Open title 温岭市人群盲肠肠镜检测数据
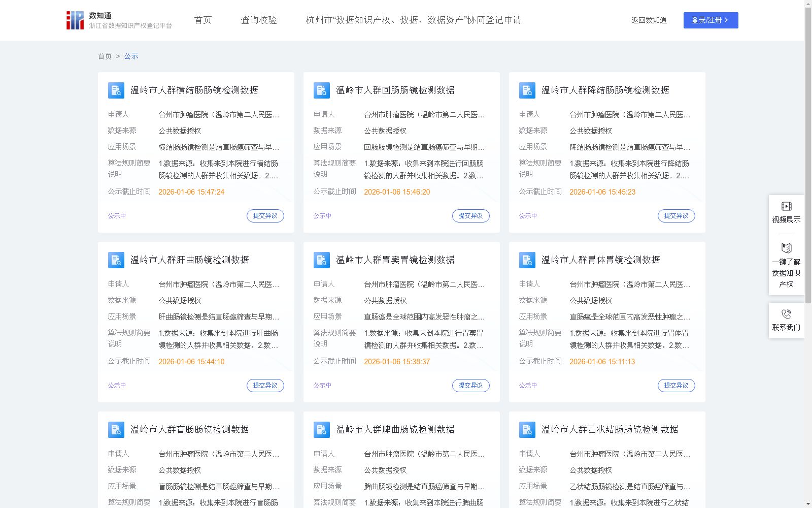Image resolution: width=812 pixels, height=508 pixels. pyautogui.click(x=190, y=430)
